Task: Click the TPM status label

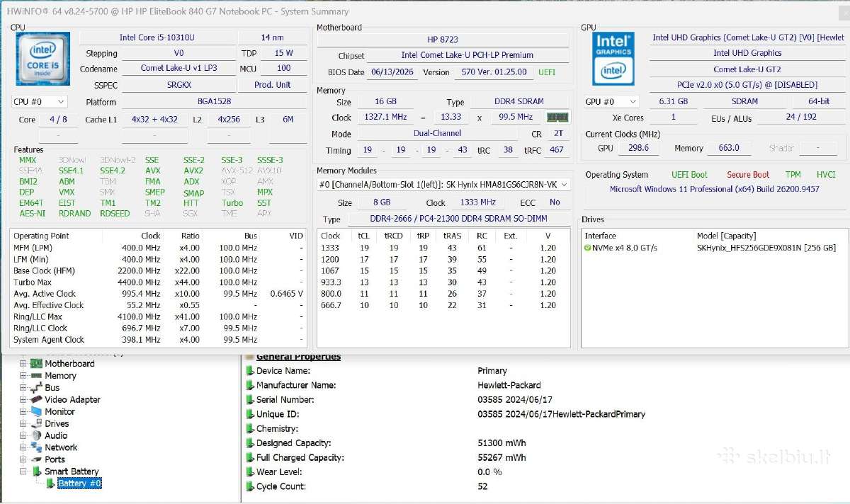Action: pos(793,175)
